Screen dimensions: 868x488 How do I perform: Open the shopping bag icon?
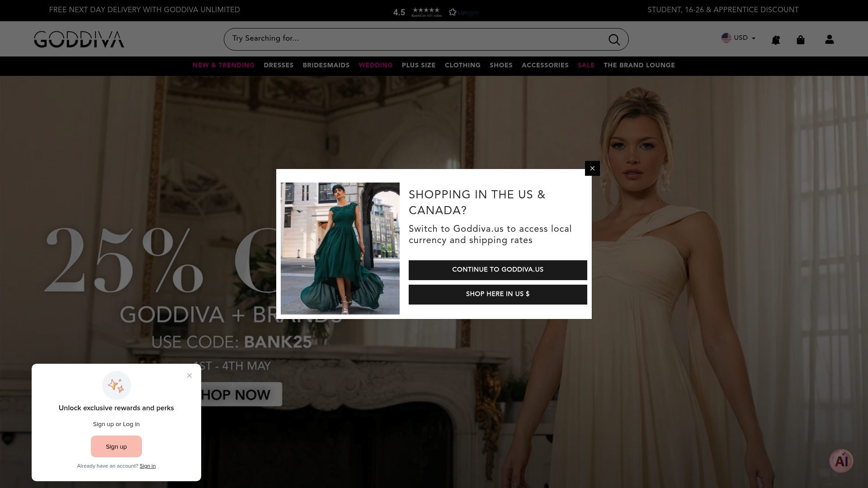tap(801, 40)
